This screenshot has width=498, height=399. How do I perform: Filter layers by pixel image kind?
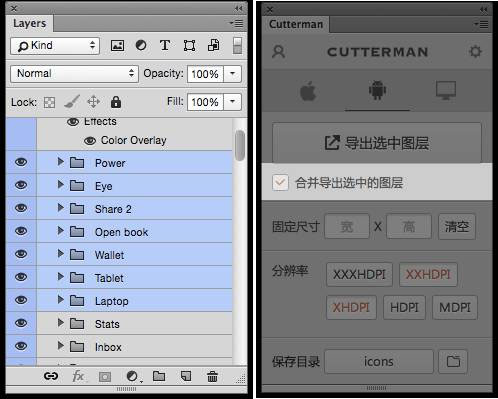(117, 45)
